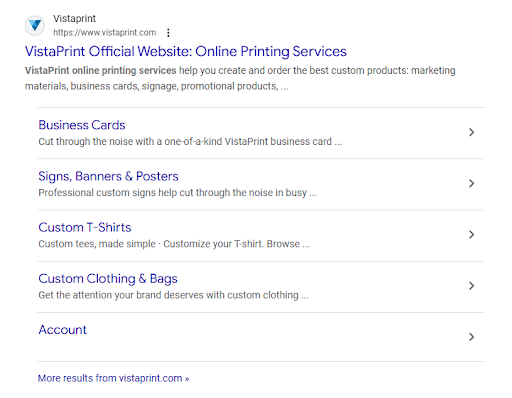Click the 'Custom tees, made simple' description
512x398 pixels.
(x=174, y=244)
